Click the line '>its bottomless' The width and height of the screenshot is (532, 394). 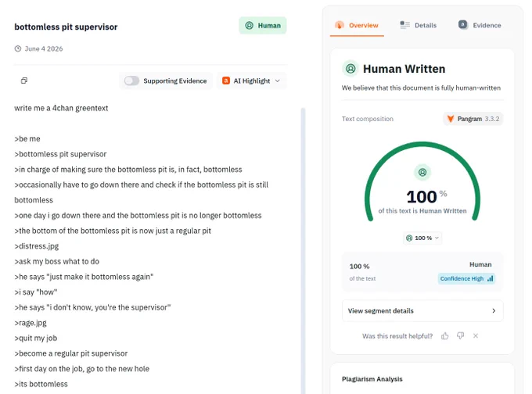(x=41, y=384)
